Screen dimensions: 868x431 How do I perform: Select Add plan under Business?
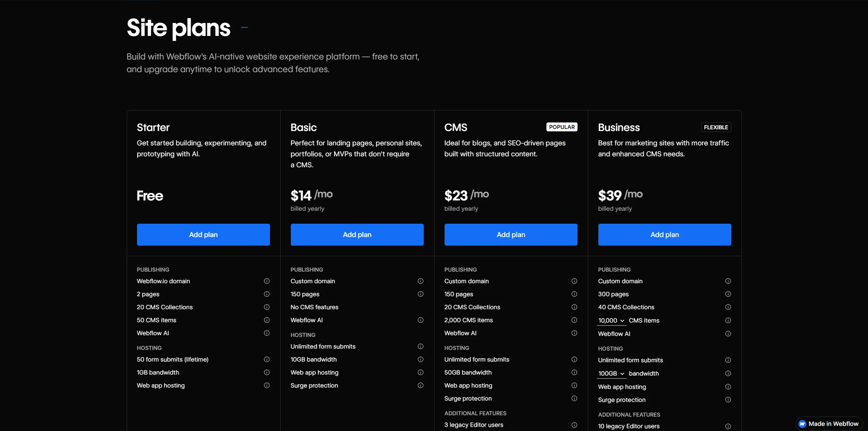click(x=665, y=235)
